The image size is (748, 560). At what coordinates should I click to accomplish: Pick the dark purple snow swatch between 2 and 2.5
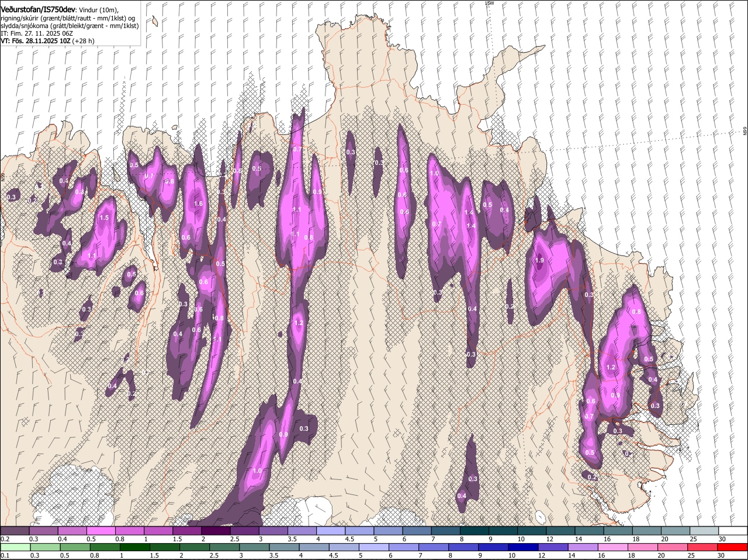click(216, 531)
